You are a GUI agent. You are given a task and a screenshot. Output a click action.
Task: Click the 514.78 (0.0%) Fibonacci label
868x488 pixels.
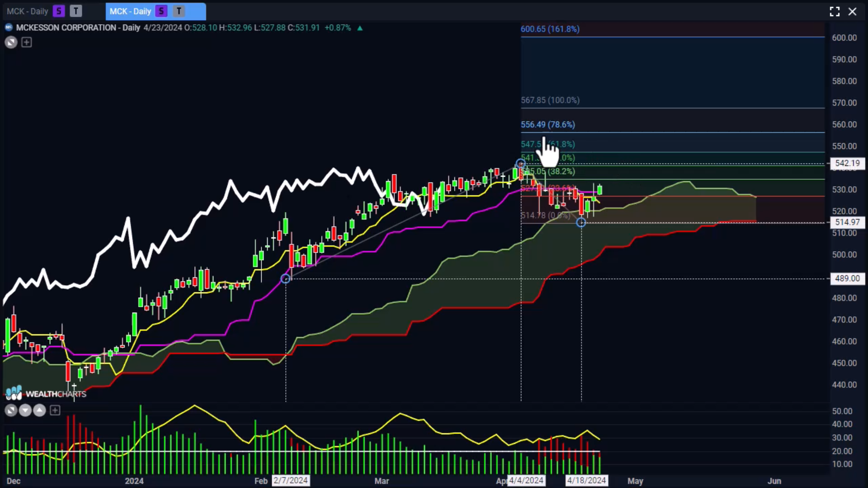click(x=546, y=216)
